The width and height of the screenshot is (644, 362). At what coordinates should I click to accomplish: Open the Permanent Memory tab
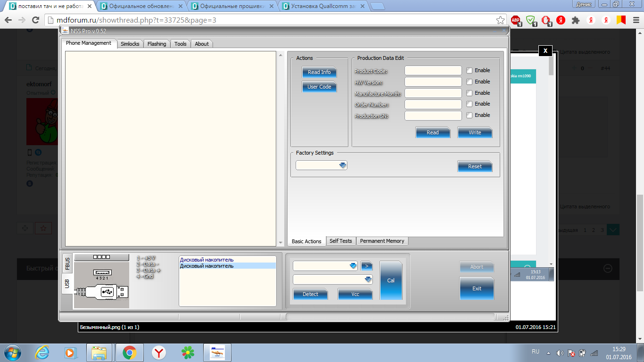(x=382, y=241)
